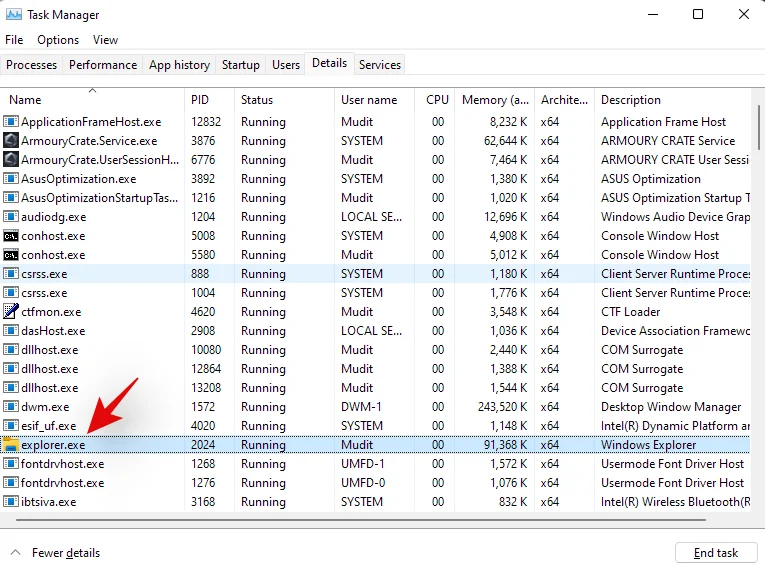Viewport: 765px width, 573px height.
Task: Click icon of csrss.exe PID 1004
Action: [11, 293]
